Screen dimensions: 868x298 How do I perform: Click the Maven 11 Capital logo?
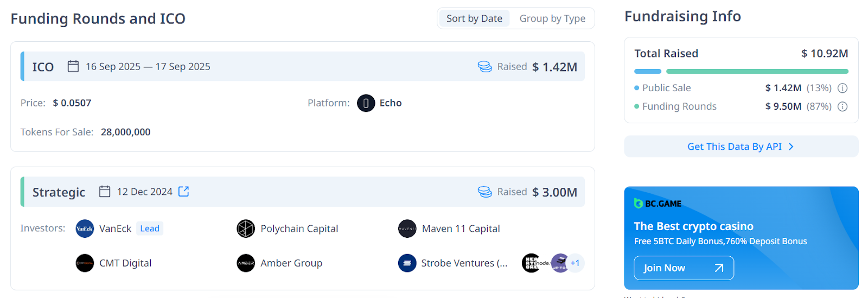point(407,229)
